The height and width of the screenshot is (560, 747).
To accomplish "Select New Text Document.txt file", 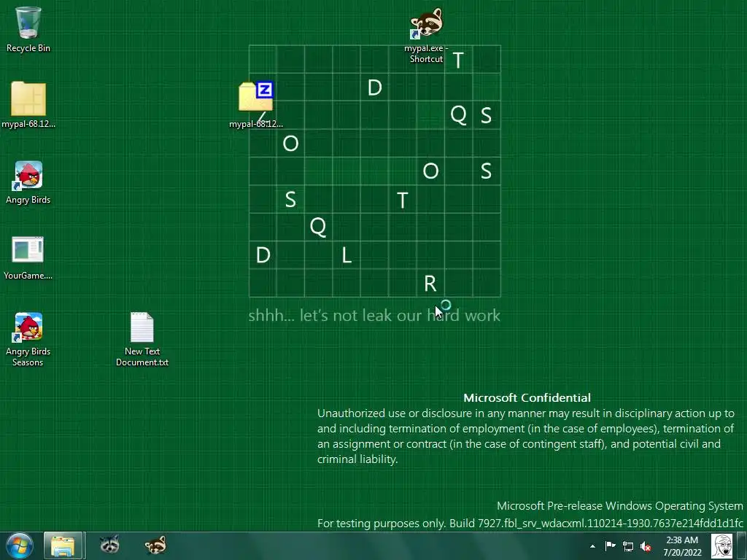I will point(142,339).
